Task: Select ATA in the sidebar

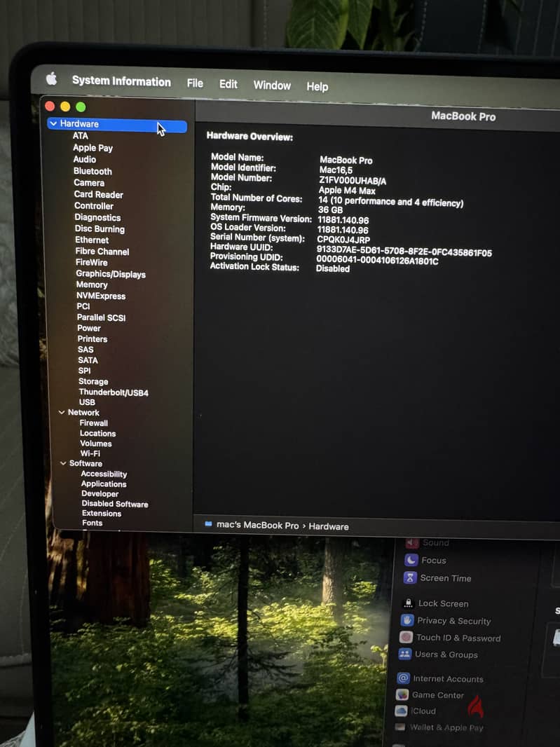Action: click(81, 136)
